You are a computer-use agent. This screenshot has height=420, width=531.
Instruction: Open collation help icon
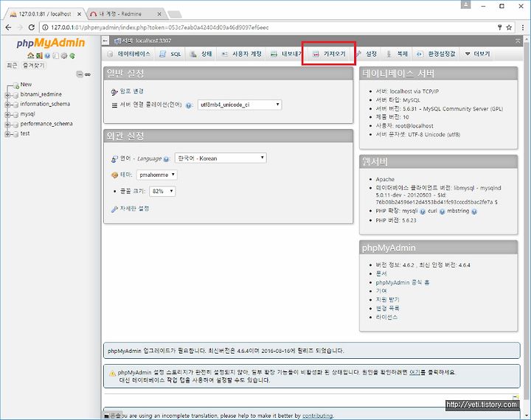pos(189,105)
